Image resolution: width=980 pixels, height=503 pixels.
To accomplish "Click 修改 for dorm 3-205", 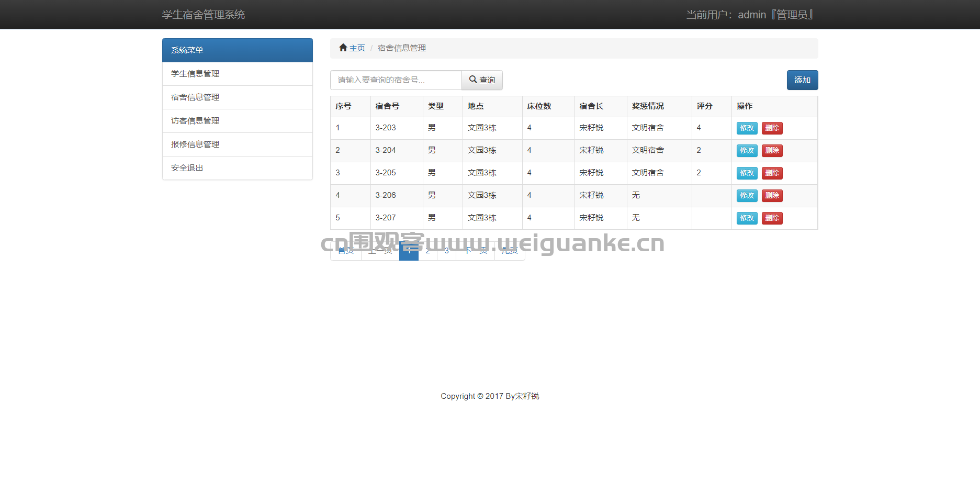I will [747, 173].
